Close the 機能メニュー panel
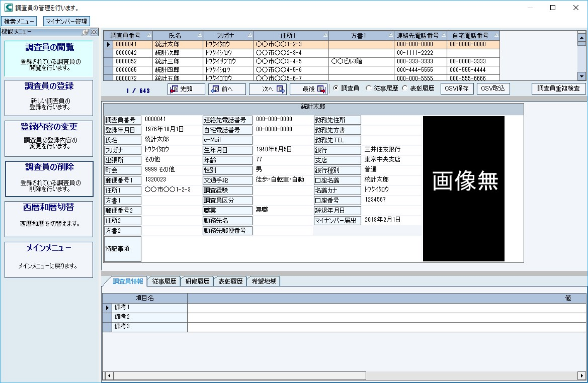The image size is (588, 383). (x=94, y=32)
